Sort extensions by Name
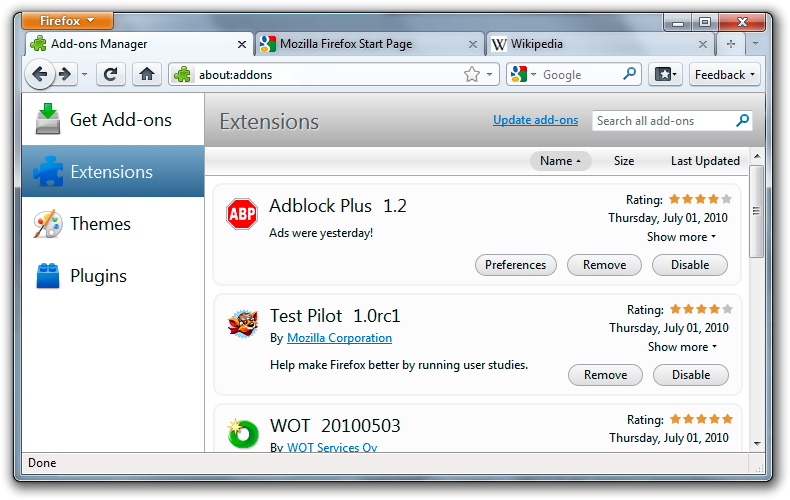The width and height of the screenshot is (790, 500). click(x=560, y=161)
